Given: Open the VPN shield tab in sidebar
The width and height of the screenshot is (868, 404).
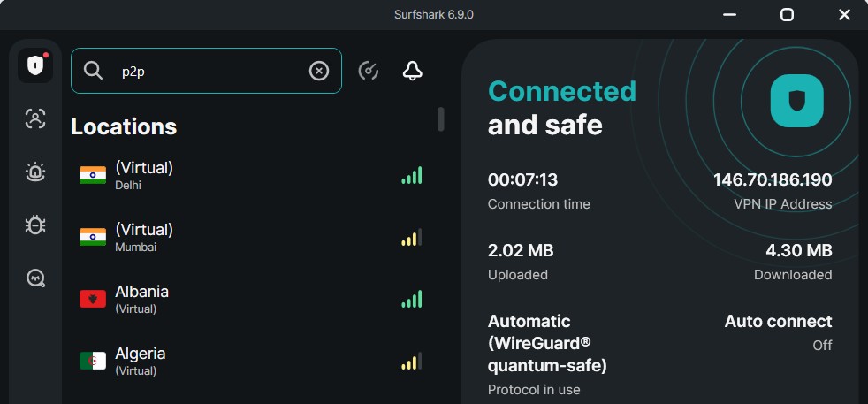Looking at the screenshot, I should coord(35,65).
